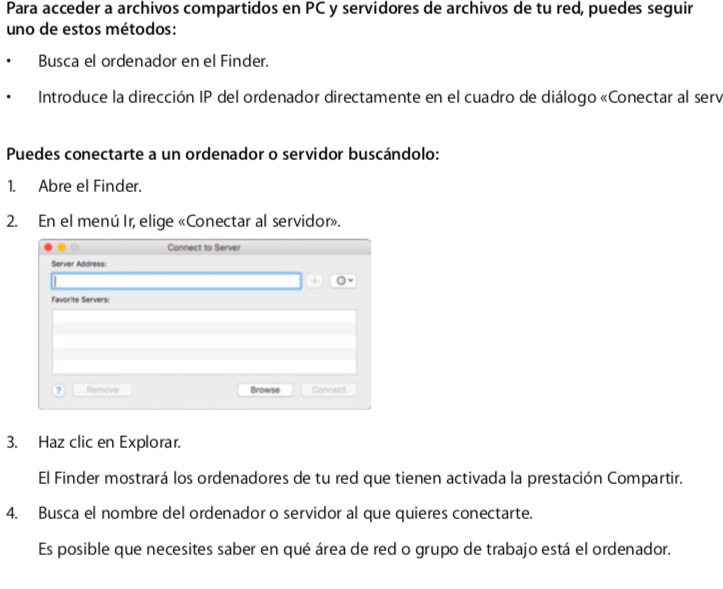The width and height of the screenshot is (723, 589).
Task: Add server to favorites with plus icon
Action: coord(314,280)
